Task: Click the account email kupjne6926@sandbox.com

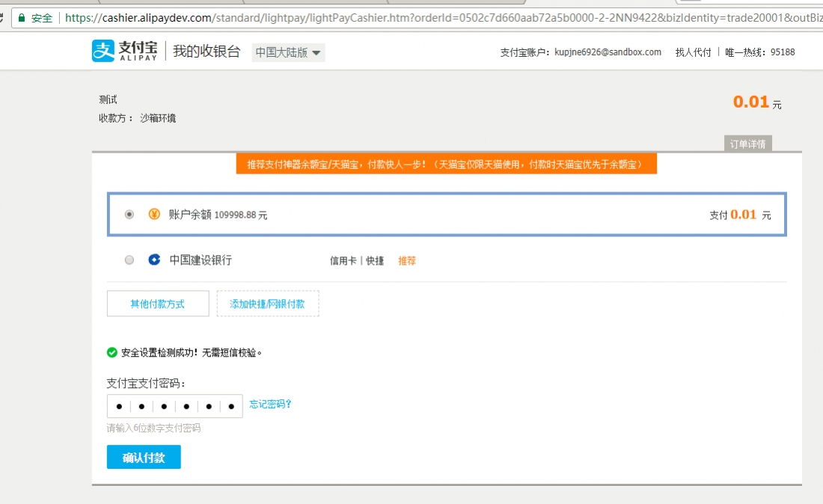Action: click(608, 52)
